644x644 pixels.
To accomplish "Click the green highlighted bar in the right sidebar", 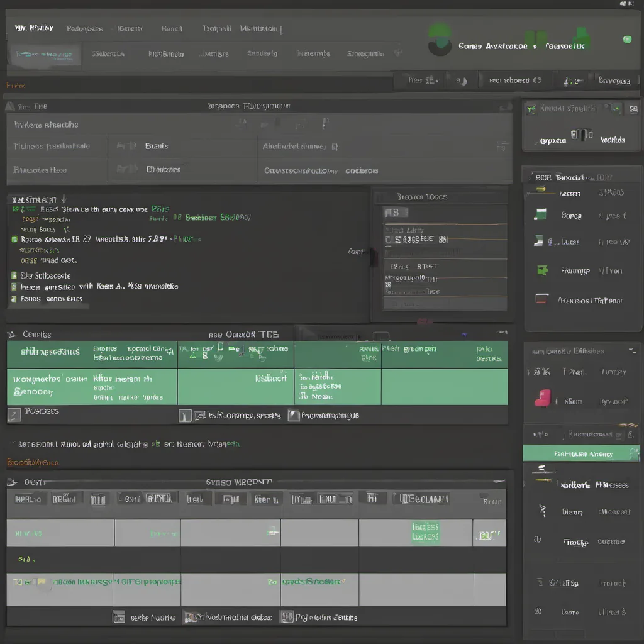I will tap(581, 453).
